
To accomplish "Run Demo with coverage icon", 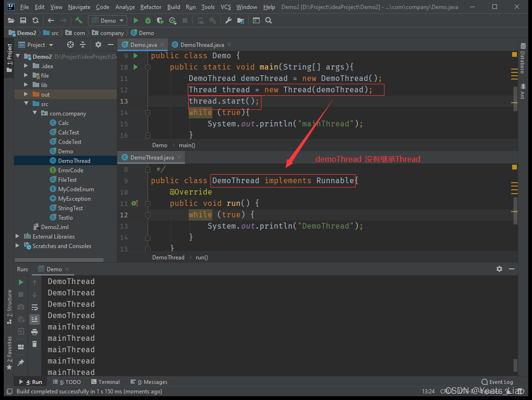I will pos(160,20).
